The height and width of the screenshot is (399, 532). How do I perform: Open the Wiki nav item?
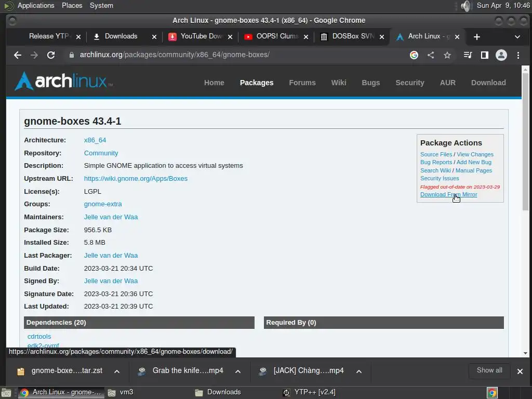[339, 83]
